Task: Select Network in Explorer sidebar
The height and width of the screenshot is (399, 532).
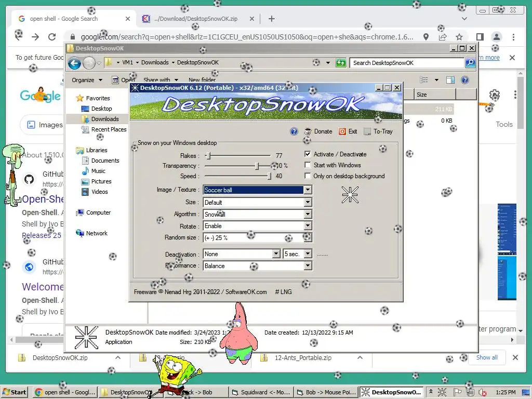Action: click(96, 233)
